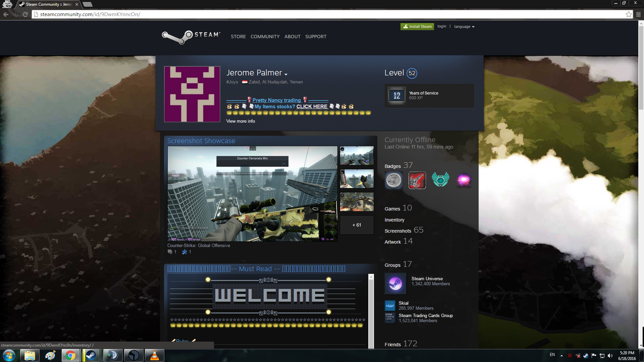Click the View more info link

click(x=240, y=121)
